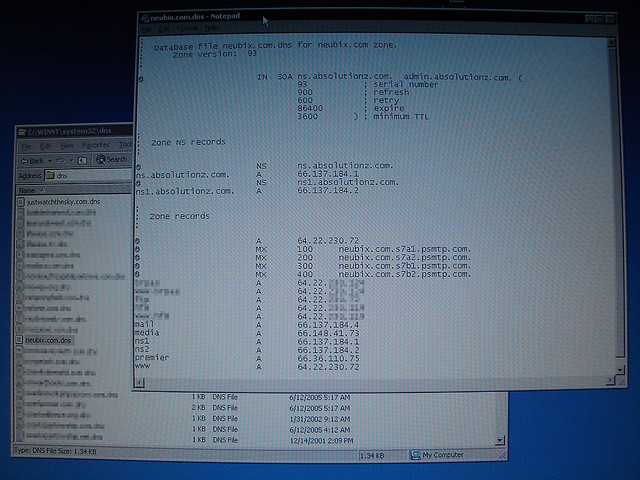Click the 1.34 KB status bar pane
The image size is (640, 480).
[x=382, y=455]
